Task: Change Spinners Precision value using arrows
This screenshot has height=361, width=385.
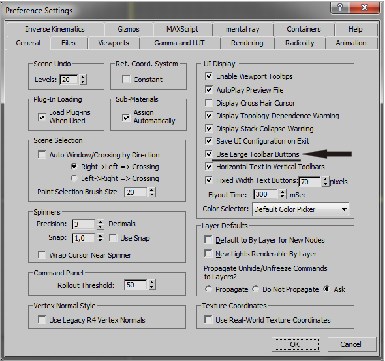Action: click(100, 224)
